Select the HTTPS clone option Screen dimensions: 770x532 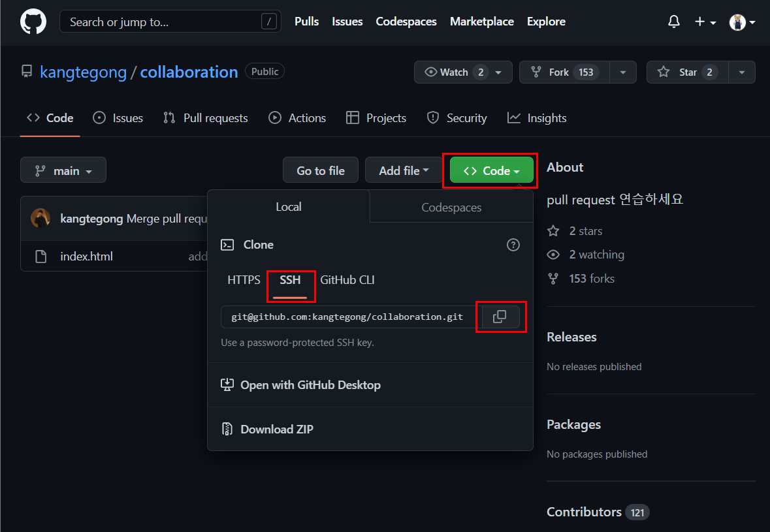coord(244,280)
